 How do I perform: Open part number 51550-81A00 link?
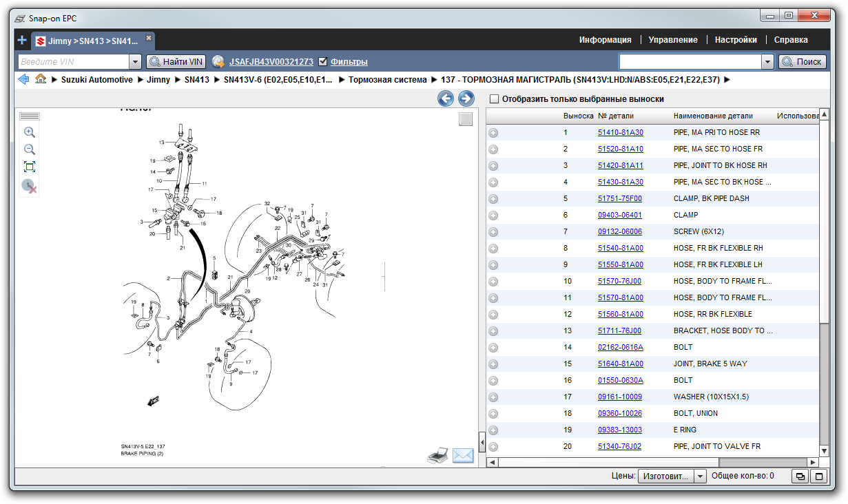(620, 264)
